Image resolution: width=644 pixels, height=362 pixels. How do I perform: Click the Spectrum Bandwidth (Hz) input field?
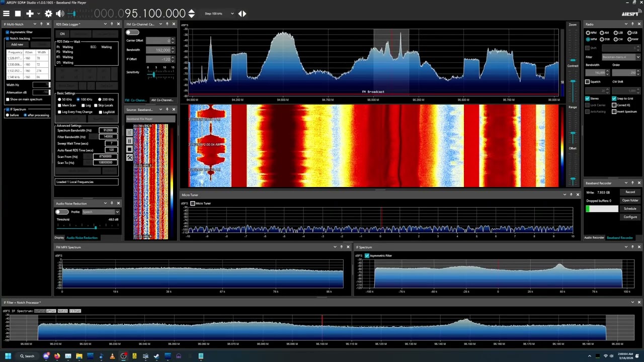click(x=108, y=130)
